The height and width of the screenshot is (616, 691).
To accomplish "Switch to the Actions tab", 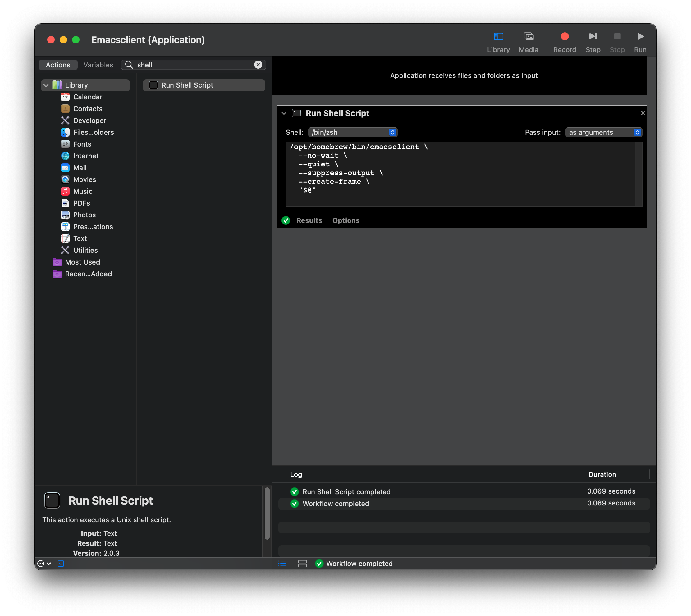I will click(x=58, y=65).
